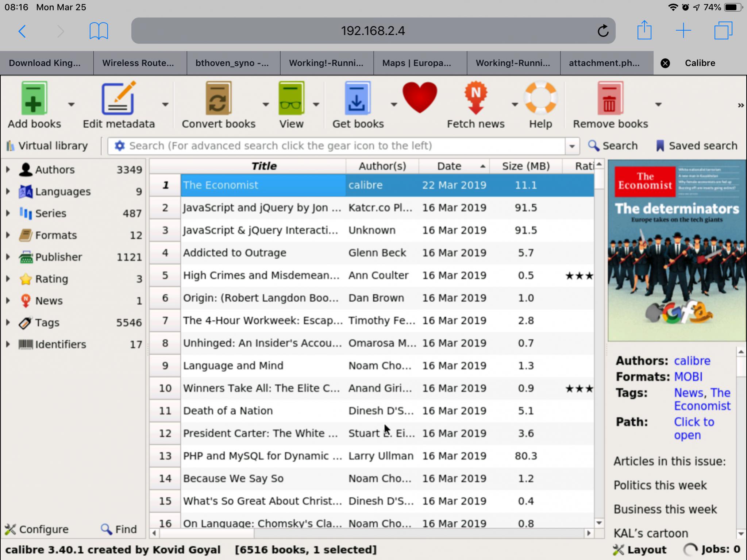Click the Saved search button
Viewport: 747px width, 560px height.
pos(696,146)
